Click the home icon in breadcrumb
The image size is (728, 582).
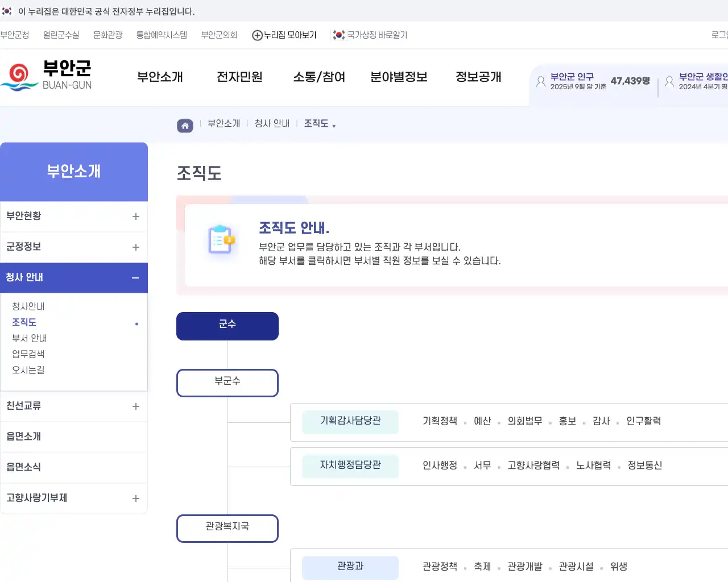click(185, 126)
